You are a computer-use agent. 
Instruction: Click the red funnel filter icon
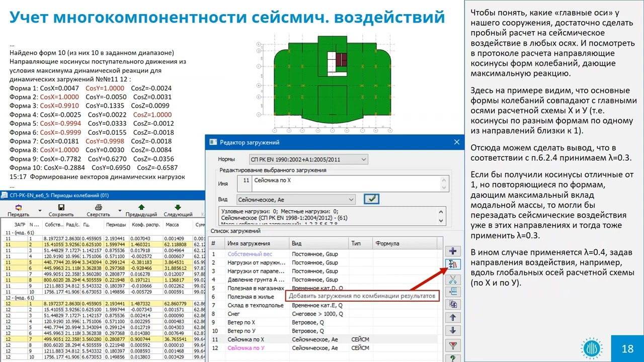(453, 345)
